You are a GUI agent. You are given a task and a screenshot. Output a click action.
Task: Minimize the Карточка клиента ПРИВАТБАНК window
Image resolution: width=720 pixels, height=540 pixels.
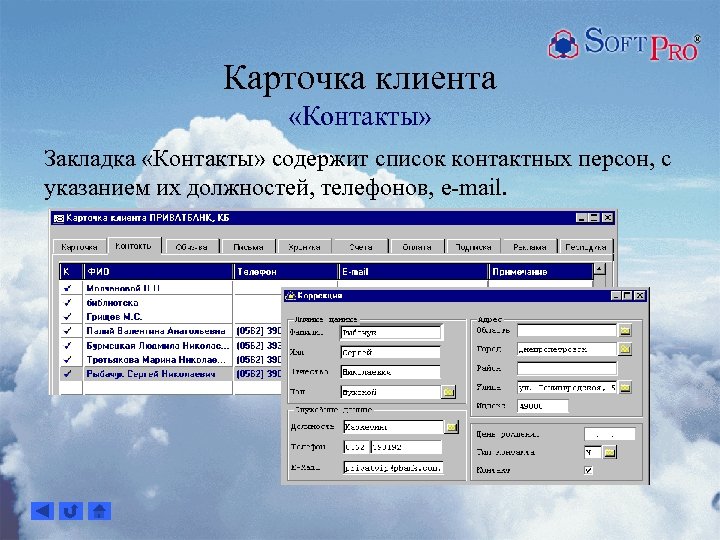[582, 218]
